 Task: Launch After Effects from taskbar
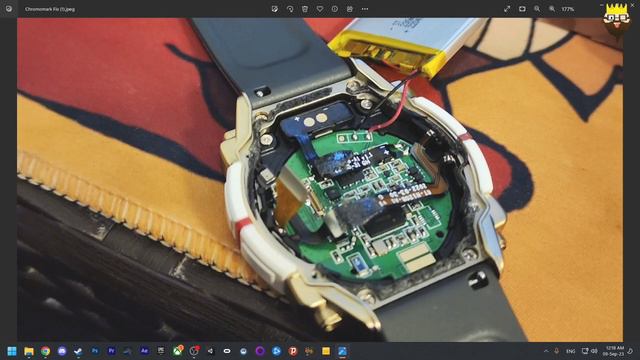(x=144, y=351)
